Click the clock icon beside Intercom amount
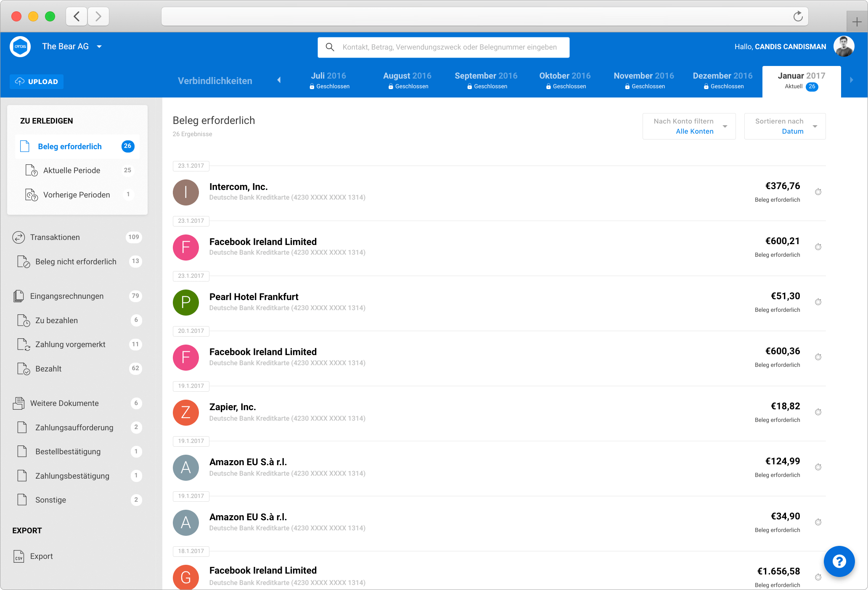This screenshot has width=868, height=590. tap(818, 192)
